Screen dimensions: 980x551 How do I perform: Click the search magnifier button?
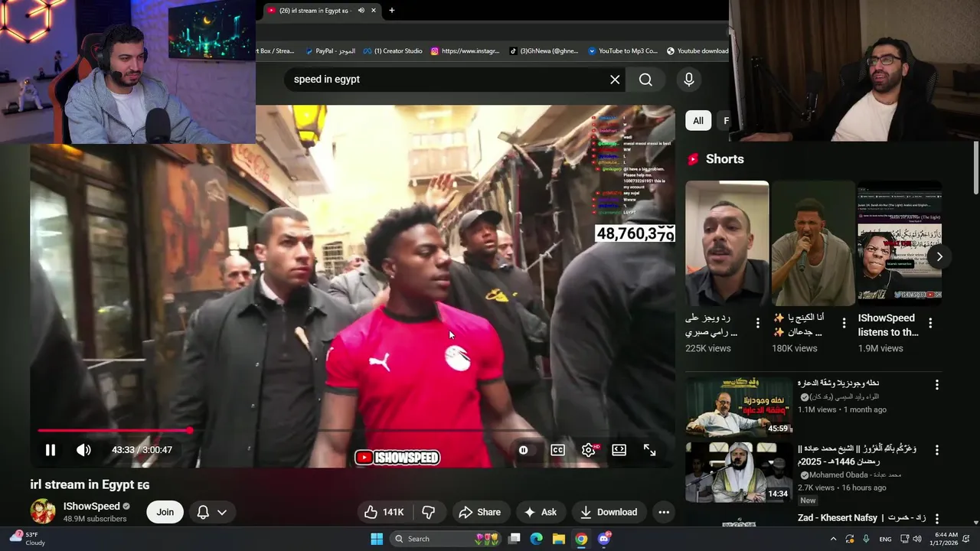(645, 80)
